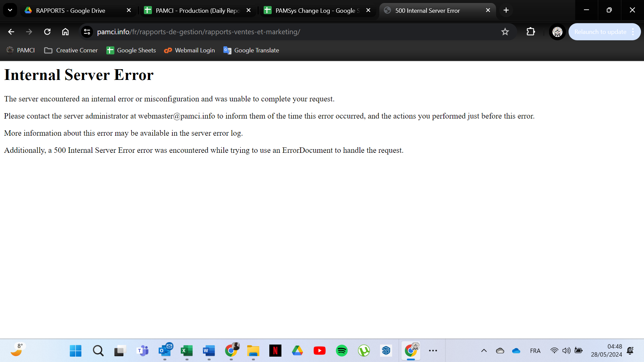
Task: Close the RAPPORTS - Google Drive tab
Action: (129, 10)
